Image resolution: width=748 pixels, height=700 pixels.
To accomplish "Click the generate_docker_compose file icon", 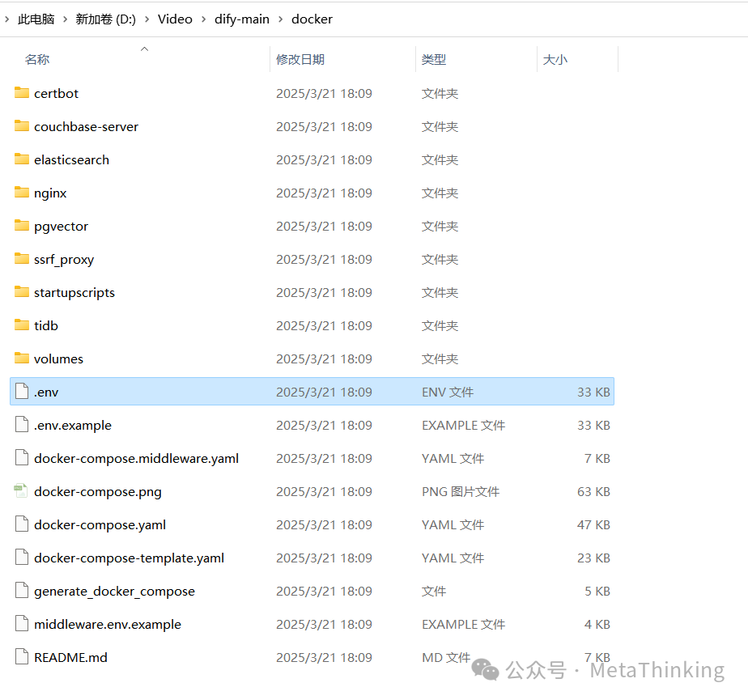I will 22,590.
